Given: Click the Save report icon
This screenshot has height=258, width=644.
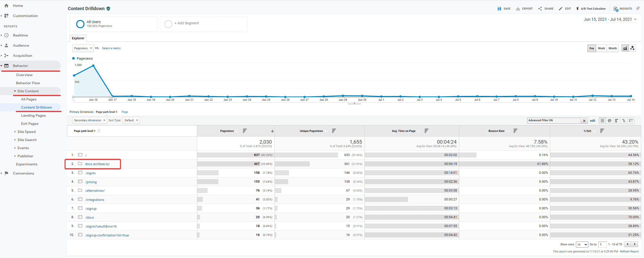Looking at the screenshot, I should pos(499,9).
